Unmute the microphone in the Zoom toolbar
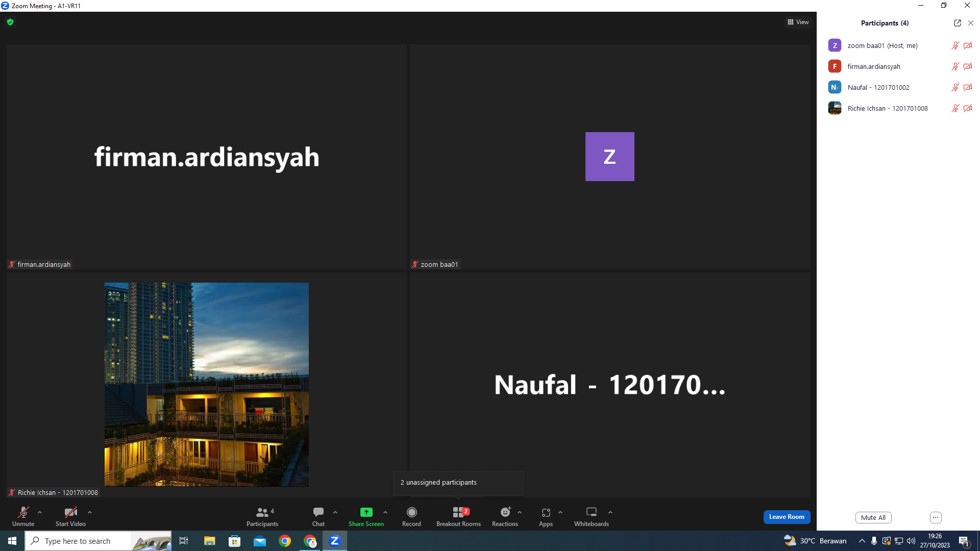980x551 pixels. [23, 516]
